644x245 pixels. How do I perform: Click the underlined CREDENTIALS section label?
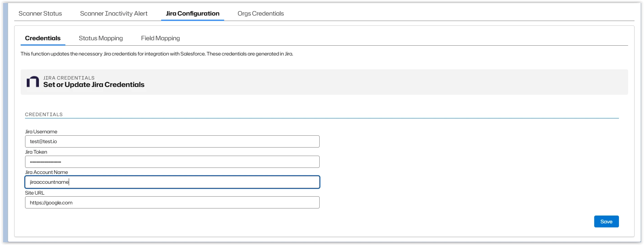coord(44,114)
